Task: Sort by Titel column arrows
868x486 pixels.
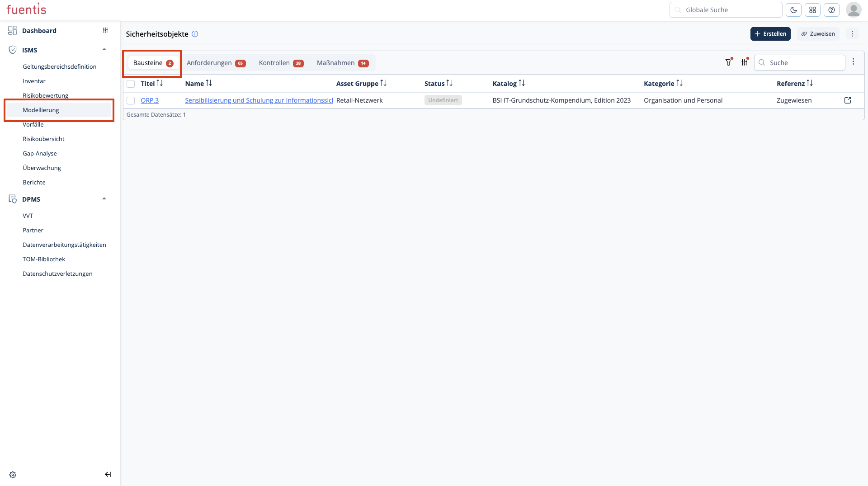Action: click(160, 83)
